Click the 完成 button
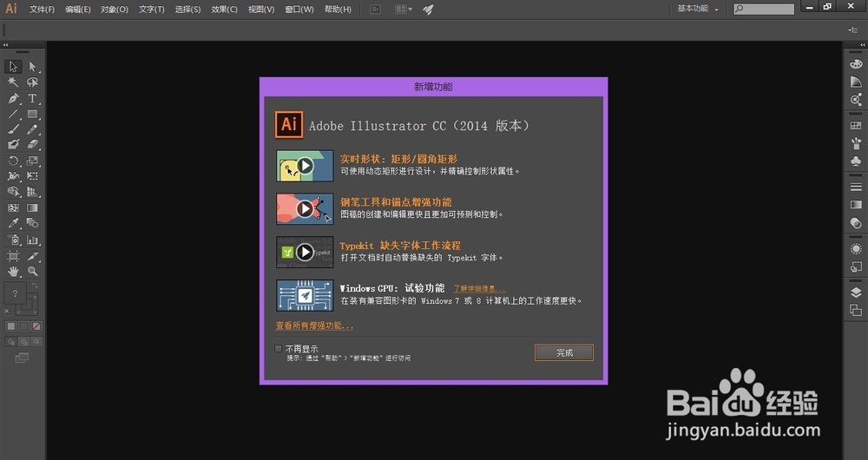This screenshot has height=460, width=868. (x=564, y=352)
